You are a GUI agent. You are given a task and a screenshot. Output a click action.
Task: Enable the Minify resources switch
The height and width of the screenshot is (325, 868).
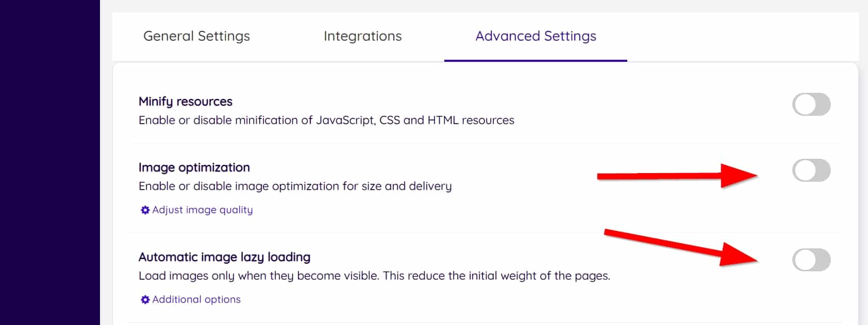pyautogui.click(x=811, y=105)
